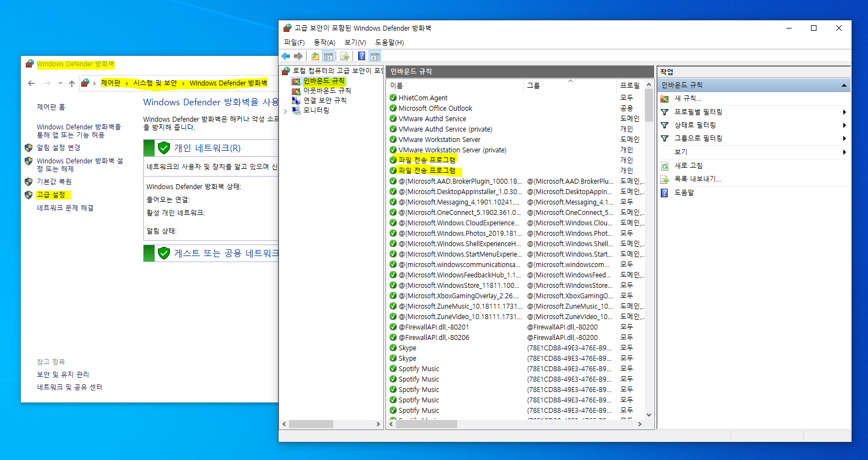The image size is (868, 460).
Task: Open the 제어판 홈 link
Action: 51,107
